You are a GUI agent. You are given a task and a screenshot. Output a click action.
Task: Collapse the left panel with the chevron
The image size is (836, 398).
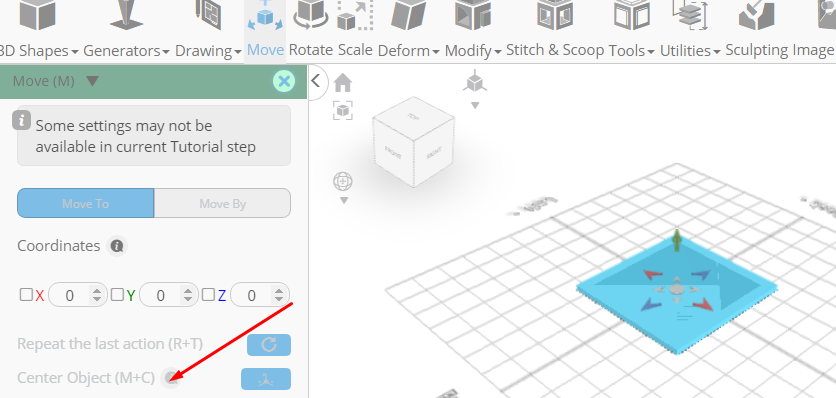(316, 81)
